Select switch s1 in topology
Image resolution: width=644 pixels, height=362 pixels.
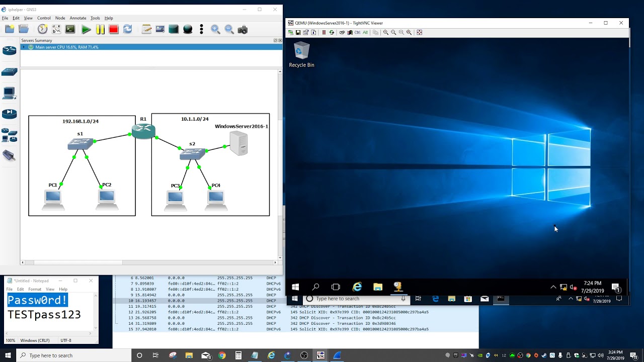[x=80, y=144]
